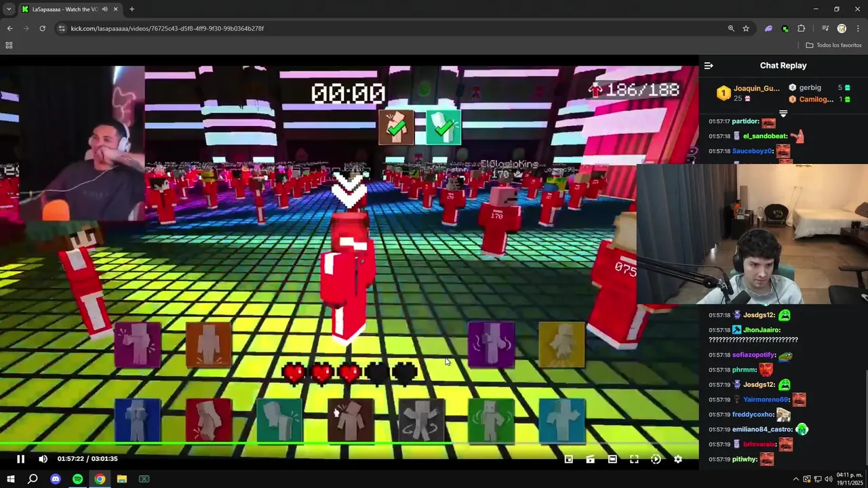Click username emiliano84_castro in chat
This screenshot has height=488, width=868.
click(762, 430)
